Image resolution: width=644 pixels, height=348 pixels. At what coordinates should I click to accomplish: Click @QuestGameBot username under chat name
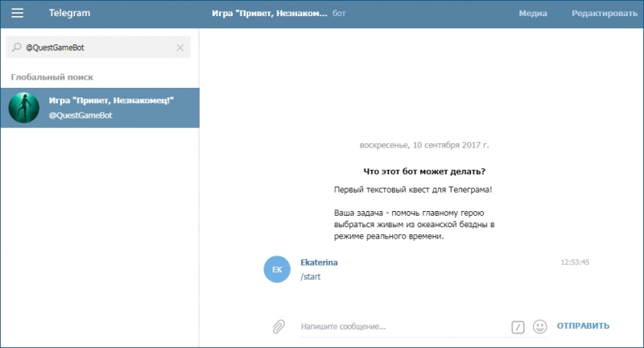[x=80, y=115]
